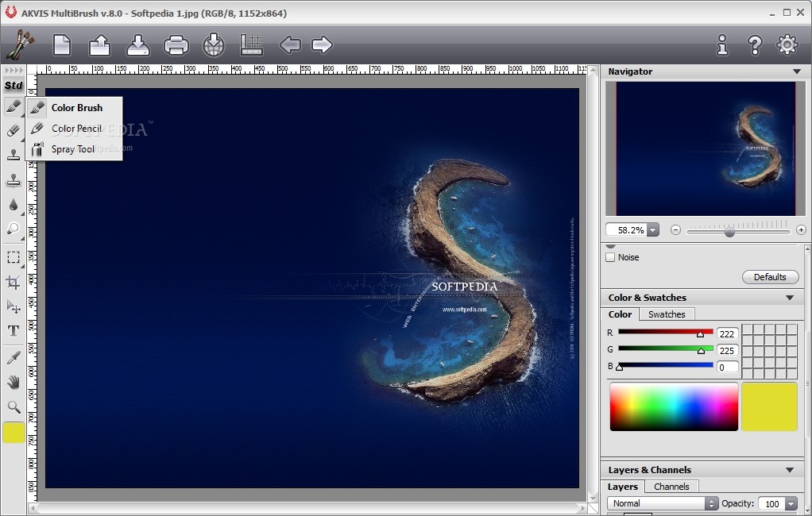Open preferences gear icon
This screenshot has height=516, width=812.
(787, 45)
